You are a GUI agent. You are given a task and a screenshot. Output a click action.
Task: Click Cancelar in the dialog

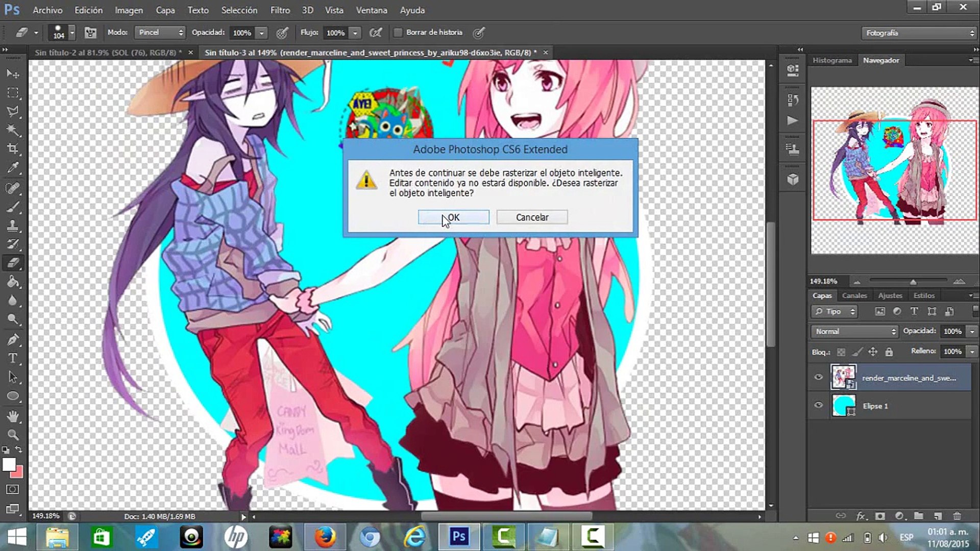pyautogui.click(x=532, y=217)
